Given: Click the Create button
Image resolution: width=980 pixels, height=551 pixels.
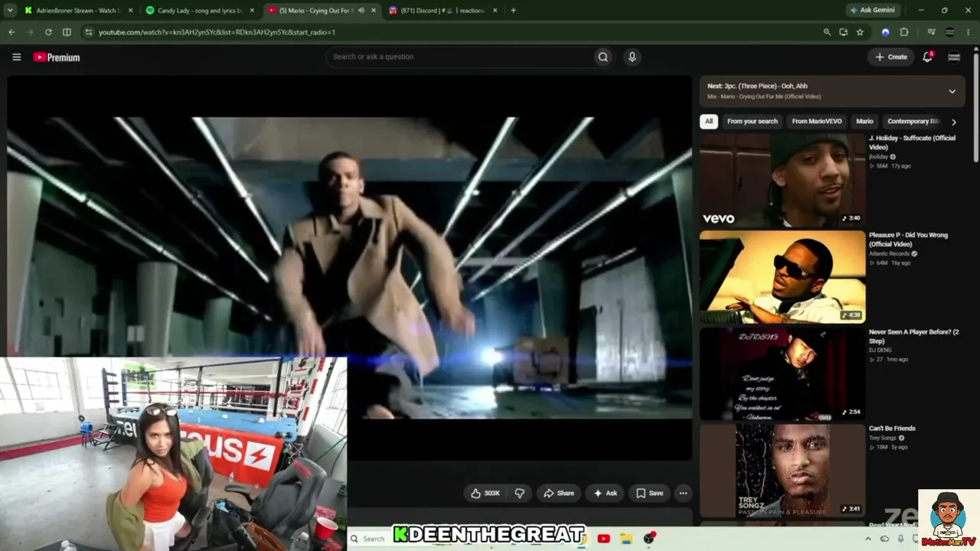Looking at the screenshot, I should point(891,57).
